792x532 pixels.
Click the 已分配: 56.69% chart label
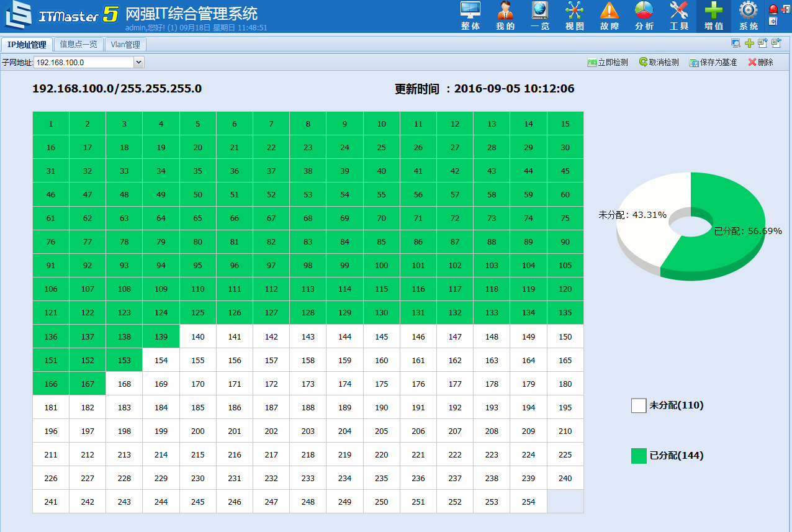[x=748, y=231]
